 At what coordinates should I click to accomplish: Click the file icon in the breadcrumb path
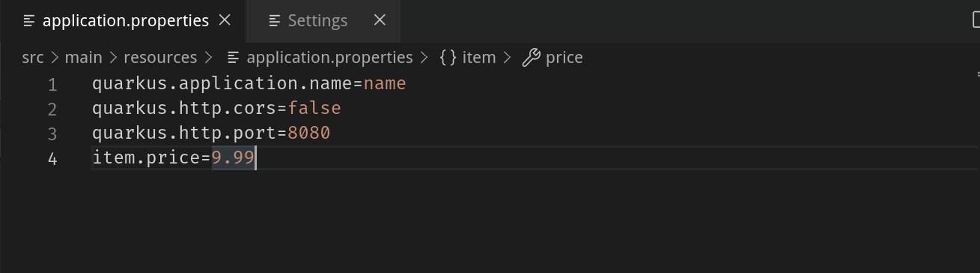coord(234,58)
